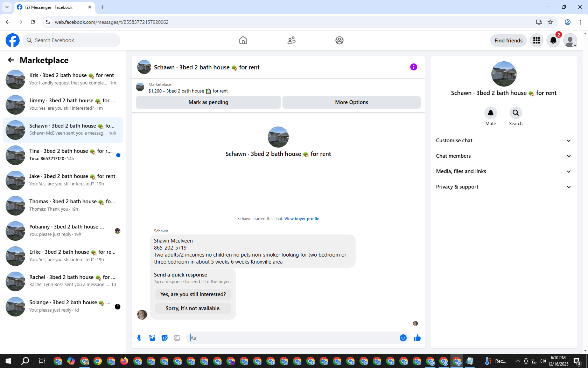Click the browser address bar URL
This screenshot has width=588, height=368.
pyautogui.click(x=112, y=22)
